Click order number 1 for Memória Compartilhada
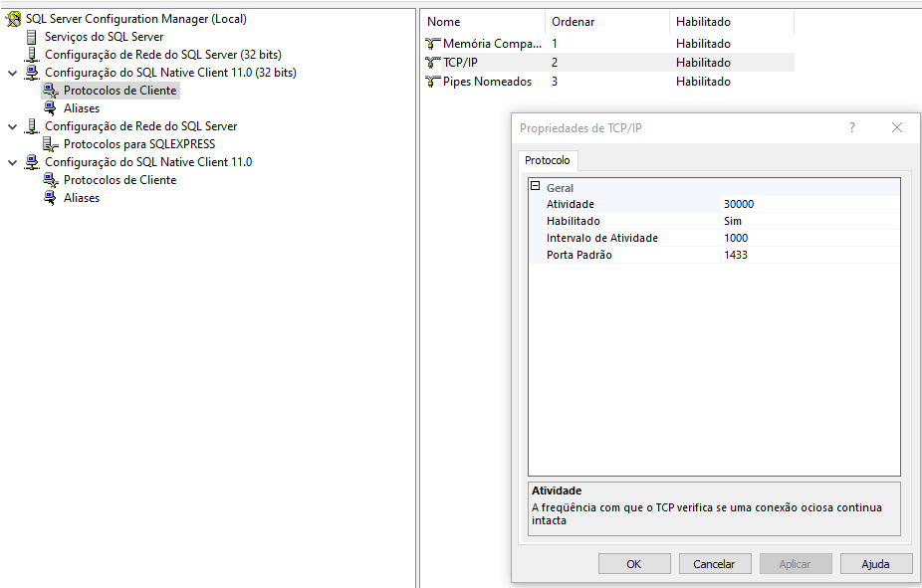This screenshot has width=922, height=588. point(555,44)
